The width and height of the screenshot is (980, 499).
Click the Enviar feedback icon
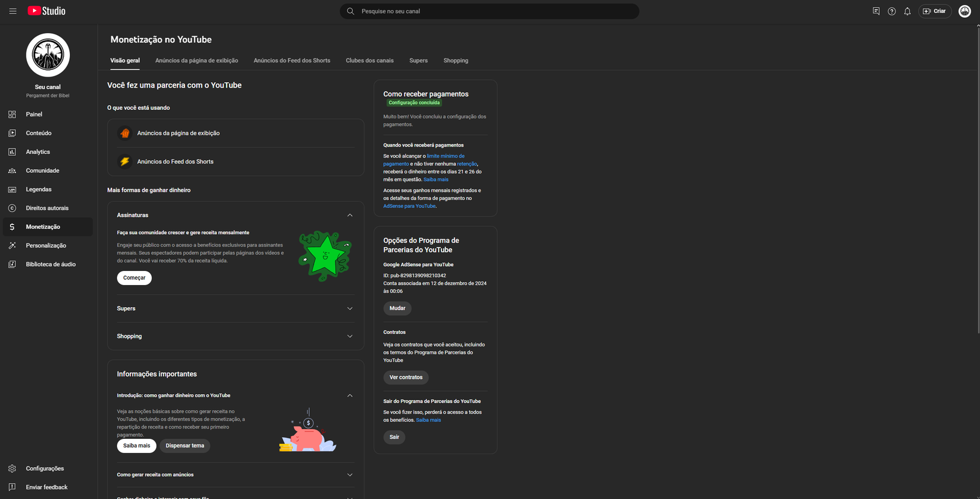click(x=12, y=487)
